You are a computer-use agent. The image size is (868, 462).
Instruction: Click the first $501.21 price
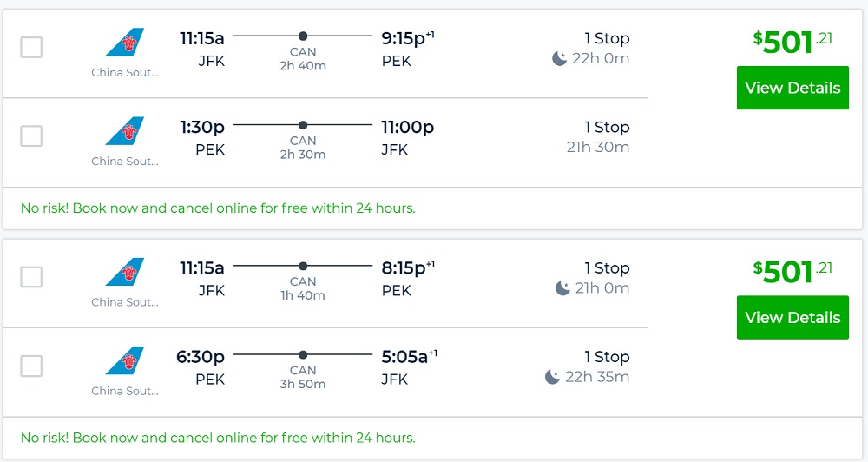tap(792, 41)
